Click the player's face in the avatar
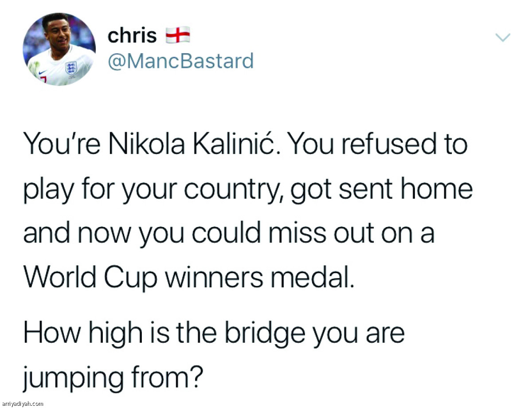The image size is (532, 408). point(55,32)
